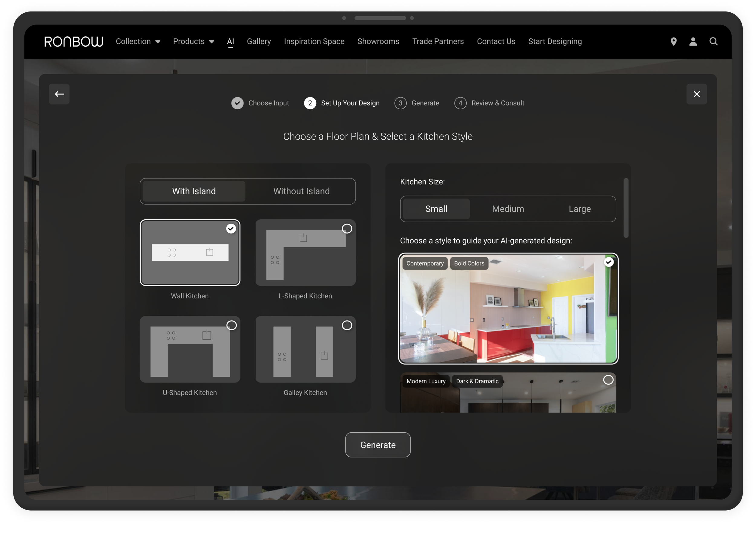The height and width of the screenshot is (533, 756).
Task: Select the L-Shaped Kitchen radio button
Action: (347, 229)
